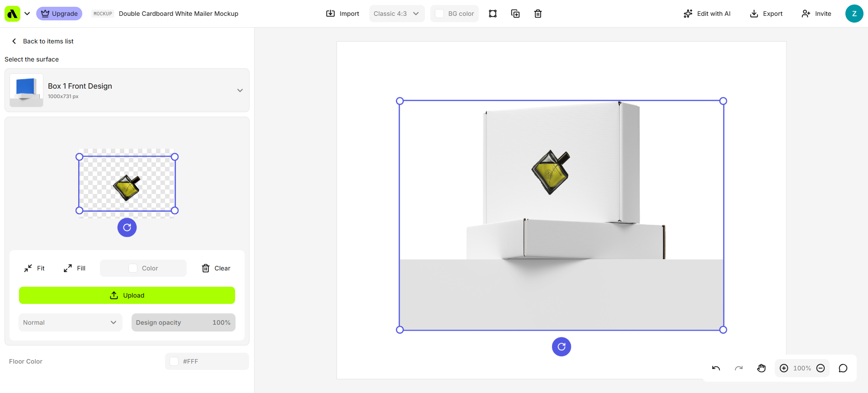Open the comments chat bubble icon
Screen dimensions: 868x393
point(843,368)
